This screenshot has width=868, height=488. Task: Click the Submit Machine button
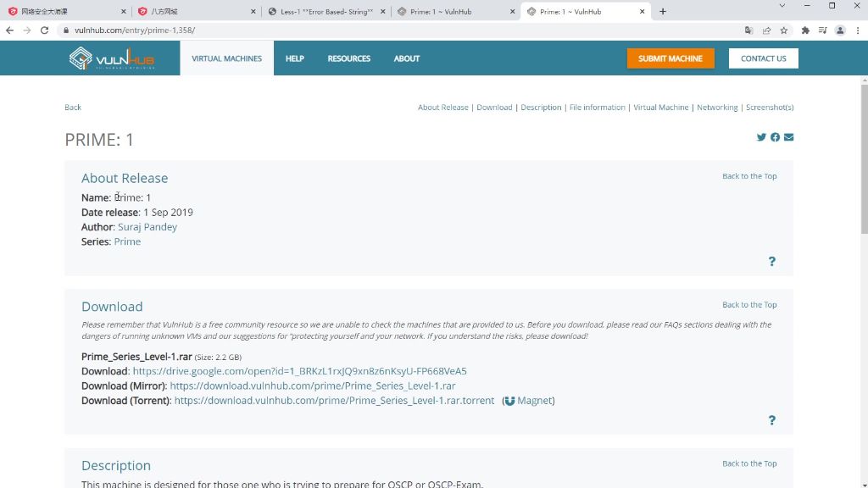point(670,58)
